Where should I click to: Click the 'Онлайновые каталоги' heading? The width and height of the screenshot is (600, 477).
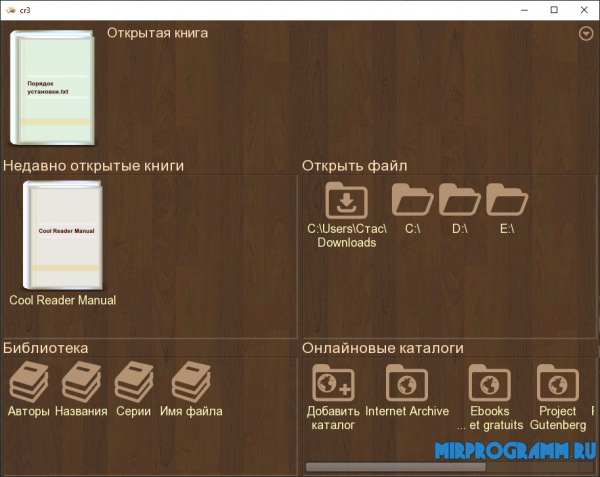(x=383, y=348)
